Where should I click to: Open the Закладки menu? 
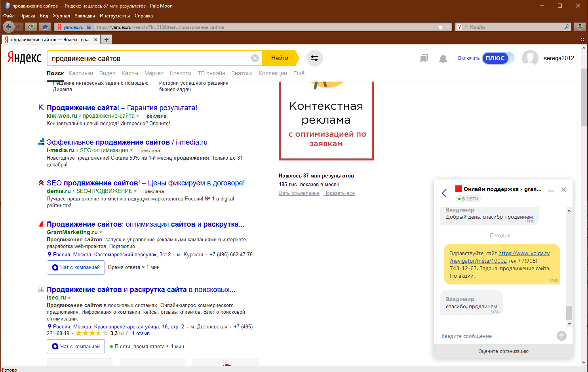point(85,16)
